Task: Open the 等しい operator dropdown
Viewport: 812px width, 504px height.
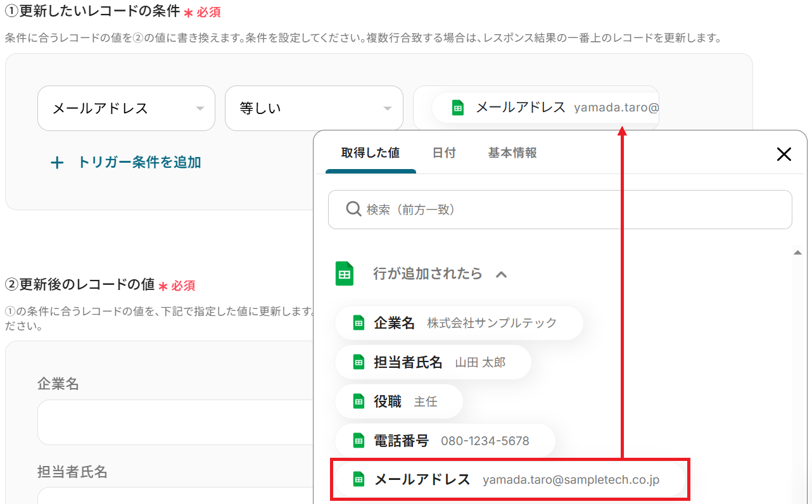Action: pos(314,108)
